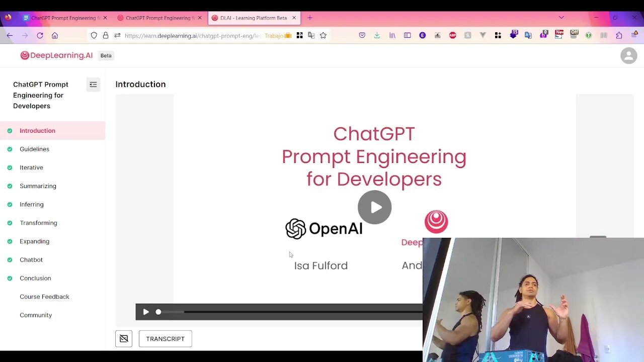Open the Expanding lesson

[x=52, y=241]
